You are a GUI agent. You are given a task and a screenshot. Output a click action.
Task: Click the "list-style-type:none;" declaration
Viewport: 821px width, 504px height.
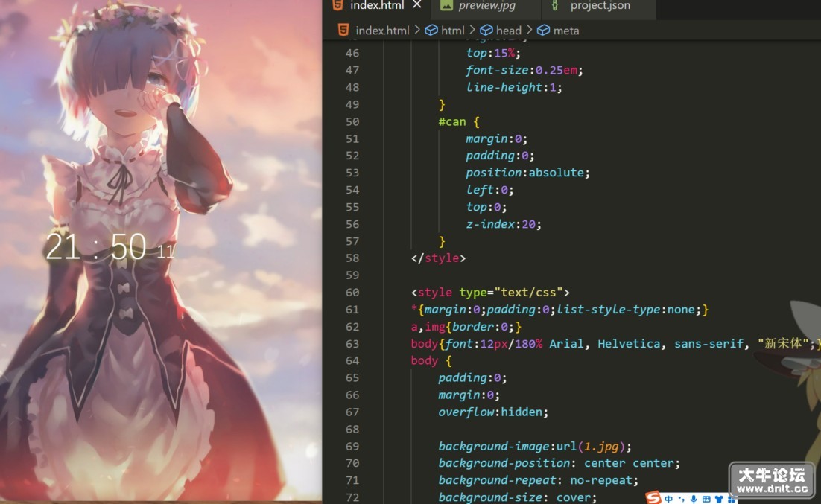click(629, 309)
